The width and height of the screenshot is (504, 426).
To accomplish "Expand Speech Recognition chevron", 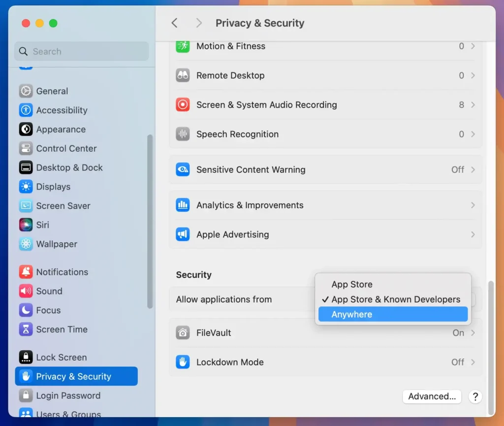I will pyautogui.click(x=473, y=134).
